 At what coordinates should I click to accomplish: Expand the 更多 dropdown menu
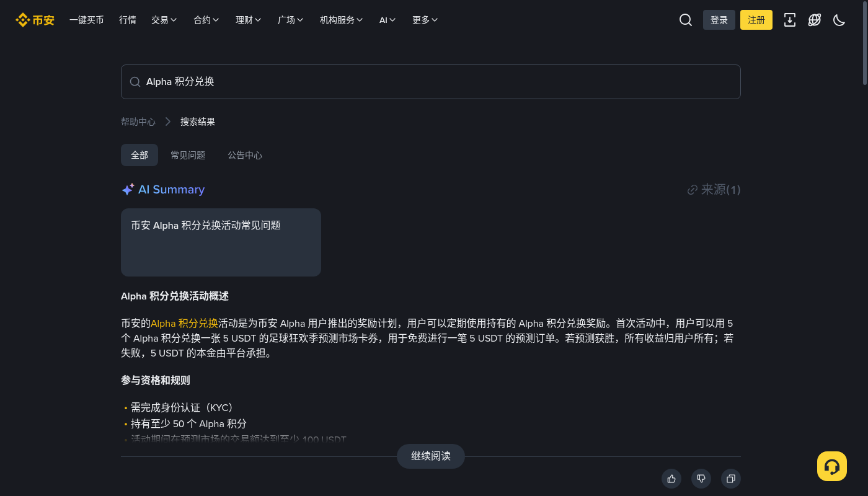[x=425, y=20]
